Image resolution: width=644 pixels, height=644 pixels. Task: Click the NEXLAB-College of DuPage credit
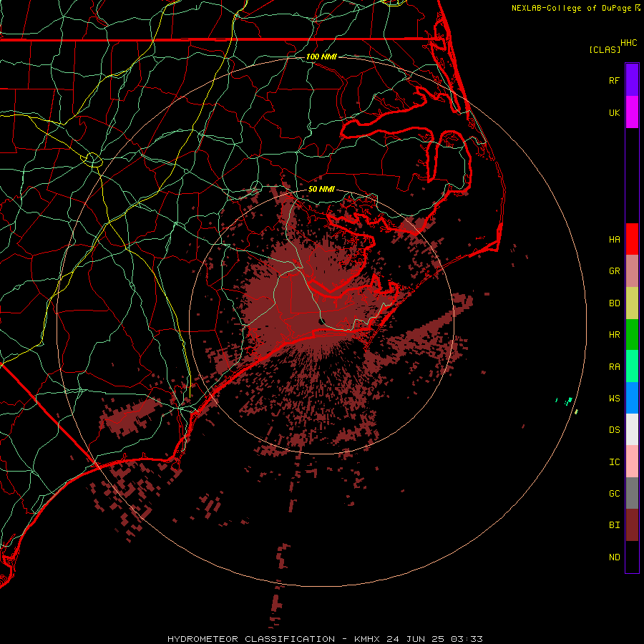tap(571, 8)
